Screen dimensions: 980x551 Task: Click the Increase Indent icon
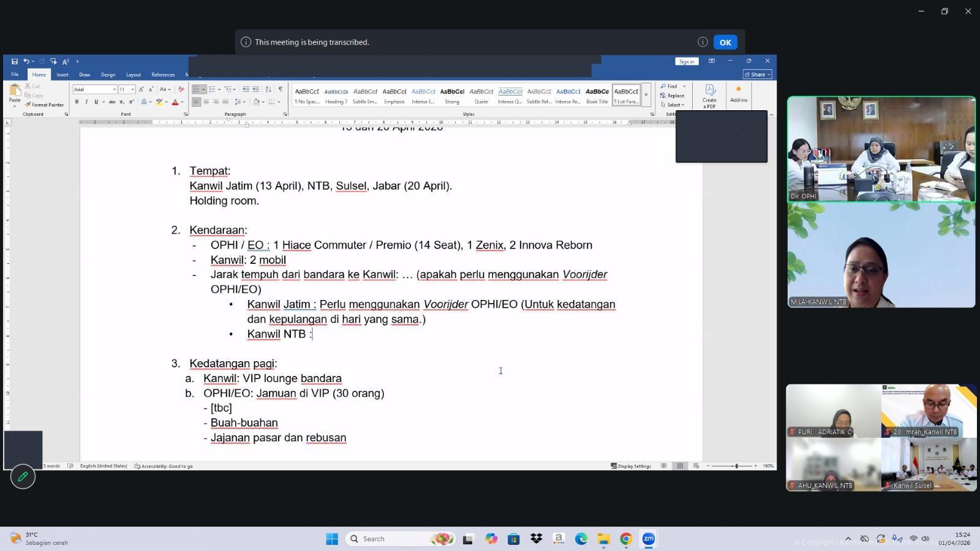coord(255,89)
